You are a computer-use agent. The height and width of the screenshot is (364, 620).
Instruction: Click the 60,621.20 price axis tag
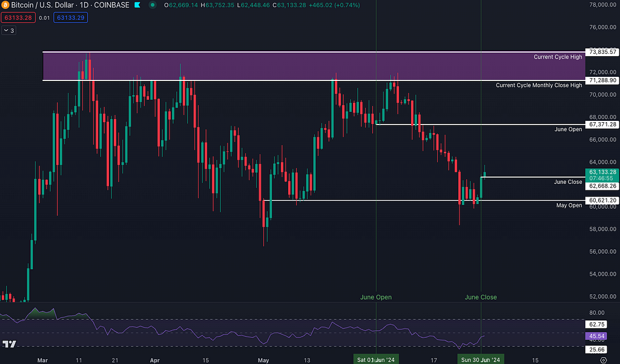pos(602,200)
